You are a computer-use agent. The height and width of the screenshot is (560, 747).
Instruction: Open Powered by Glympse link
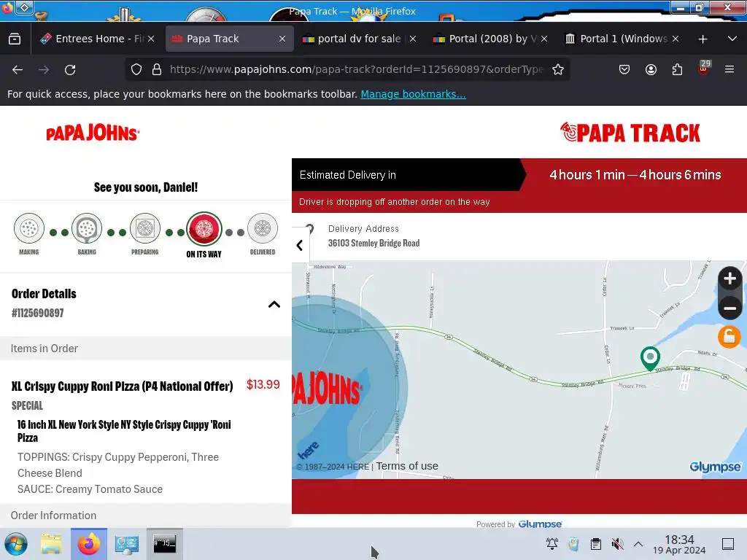click(540, 524)
